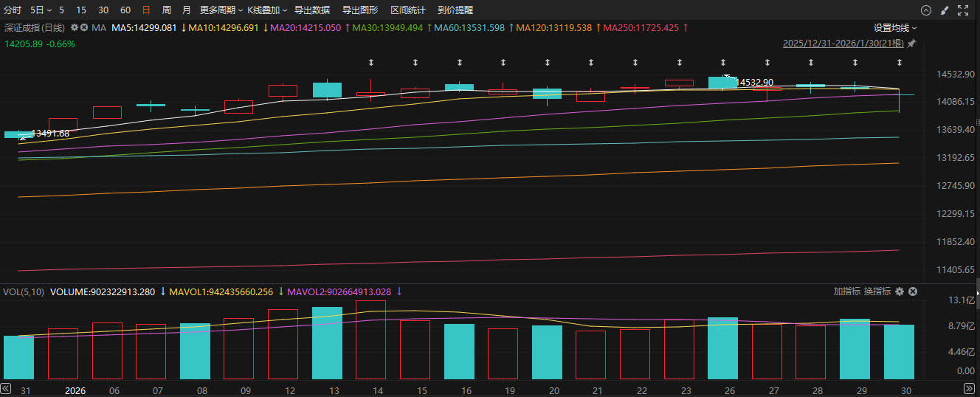Close the VOL indicator panel
Viewport: 980px width, 397px height.
point(912,291)
